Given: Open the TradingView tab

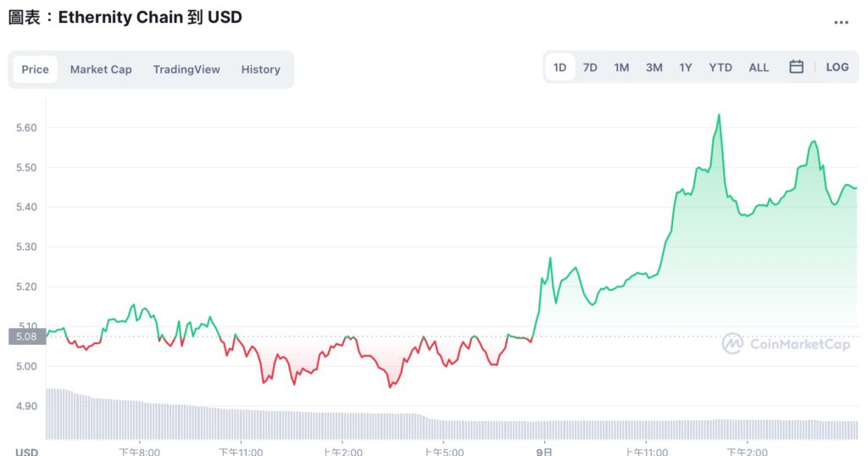Looking at the screenshot, I should pyautogui.click(x=186, y=70).
